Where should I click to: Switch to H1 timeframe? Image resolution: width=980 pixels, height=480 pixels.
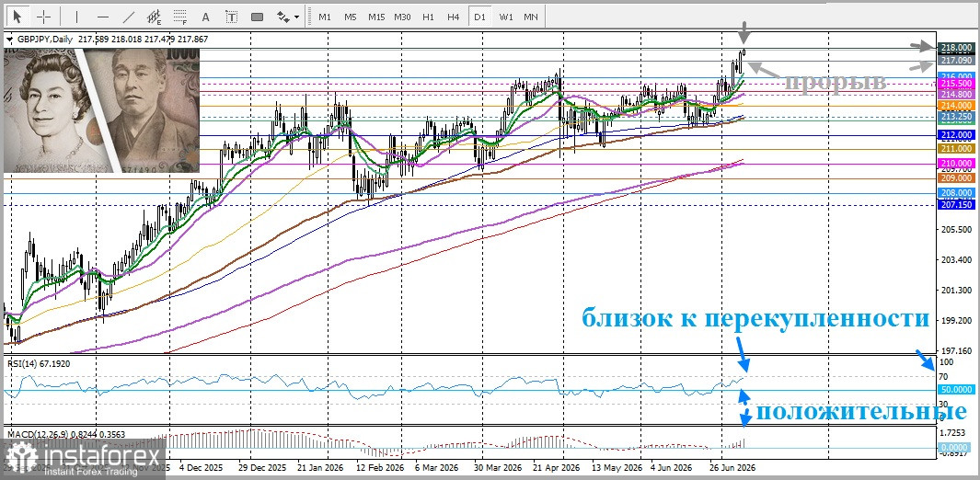tap(428, 17)
